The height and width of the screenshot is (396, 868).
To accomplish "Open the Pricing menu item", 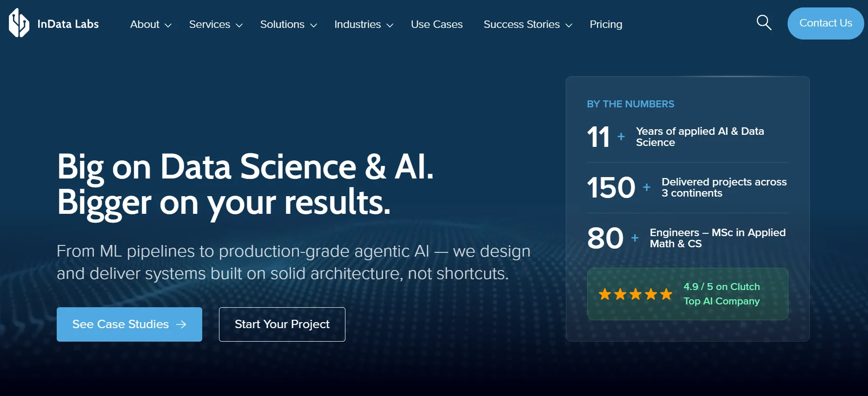I will tap(606, 24).
